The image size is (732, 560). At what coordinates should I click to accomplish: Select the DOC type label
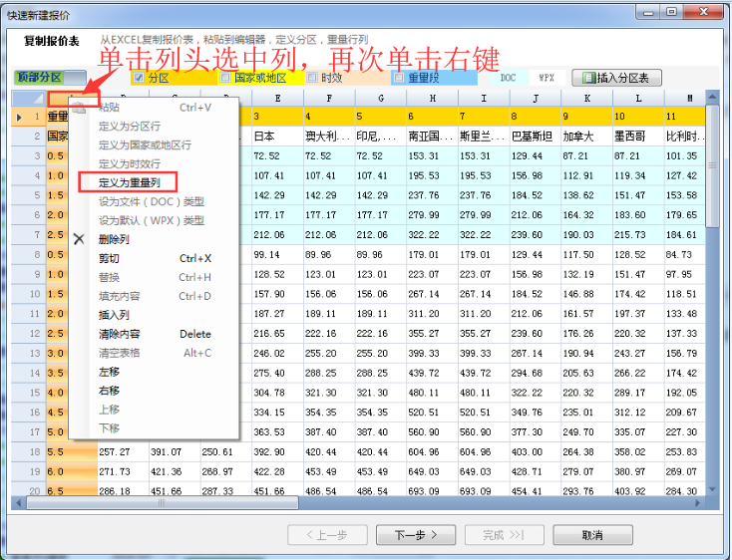click(508, 78)
